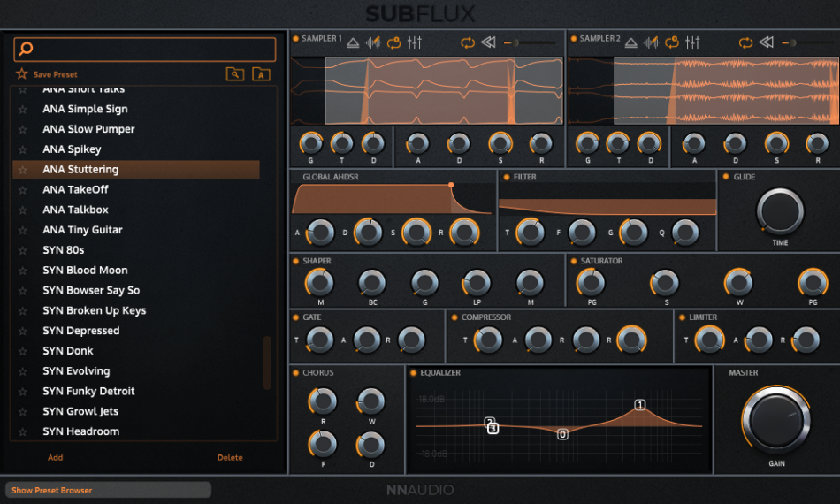Viewport: 840px width, 504px height.
Task: Select the SYN Growl Jets preset
Action: pyautogui.click(x=80, y=412)
